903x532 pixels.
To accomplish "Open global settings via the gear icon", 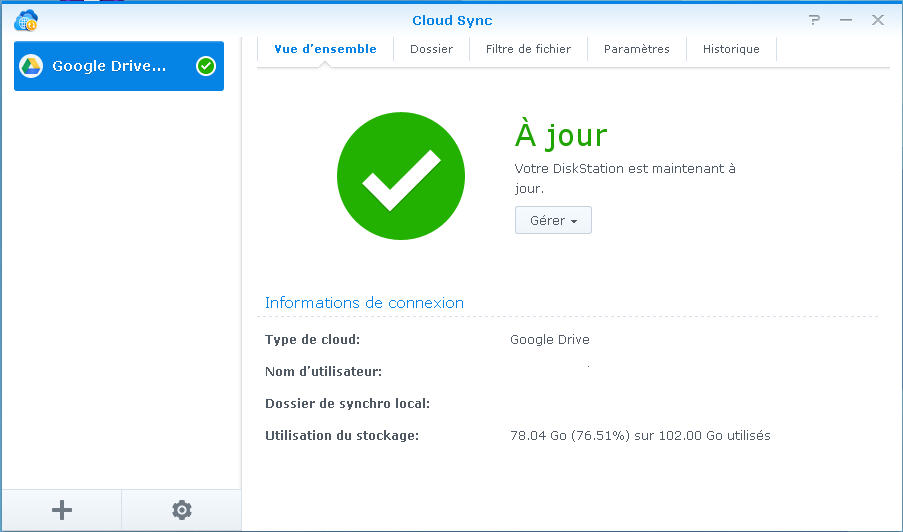I will click(181, 510).
